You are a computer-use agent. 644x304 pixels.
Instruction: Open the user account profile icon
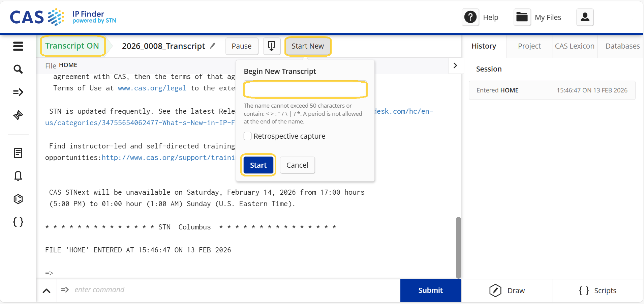coord(585,17)
